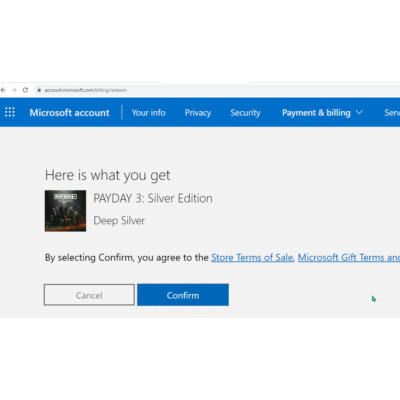The image size is (400, 400).
Task: Click the PAYDAY 3: Silver Edition title
Action: [153, 198]
